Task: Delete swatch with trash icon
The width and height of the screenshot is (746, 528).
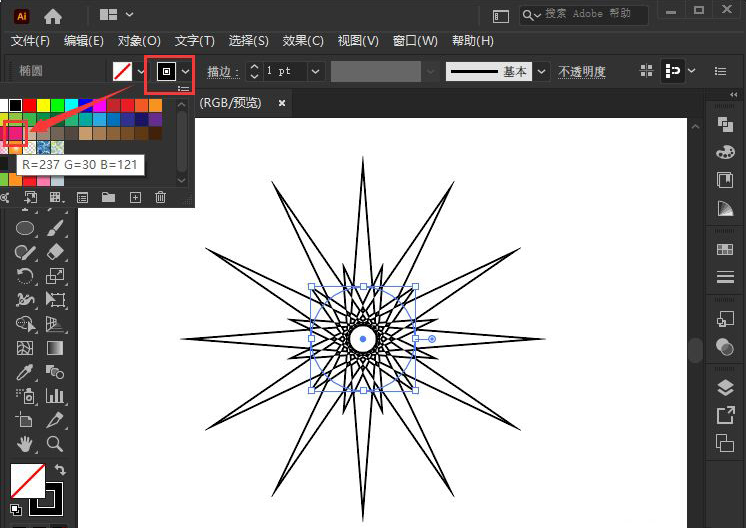Action: click(x=160, y=197)
